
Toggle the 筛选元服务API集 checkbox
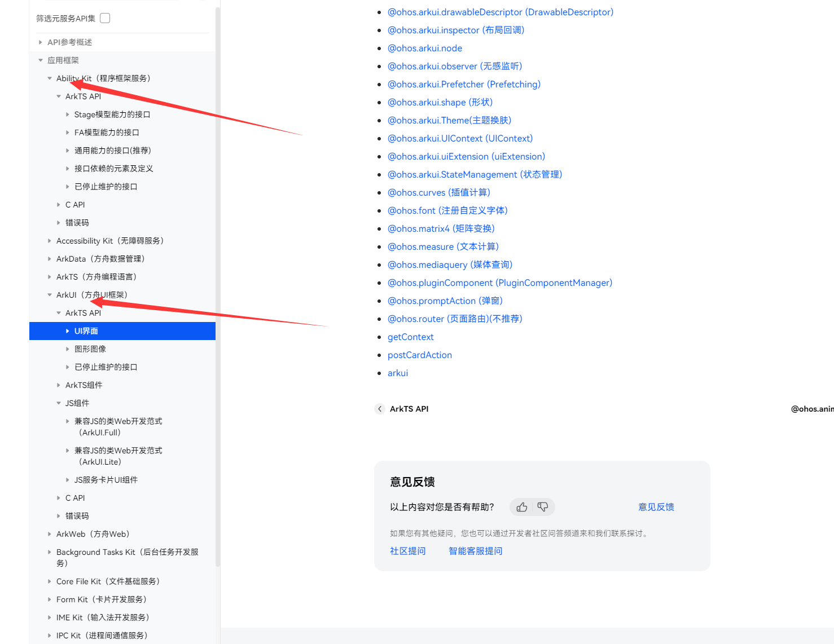click(104, 17)
